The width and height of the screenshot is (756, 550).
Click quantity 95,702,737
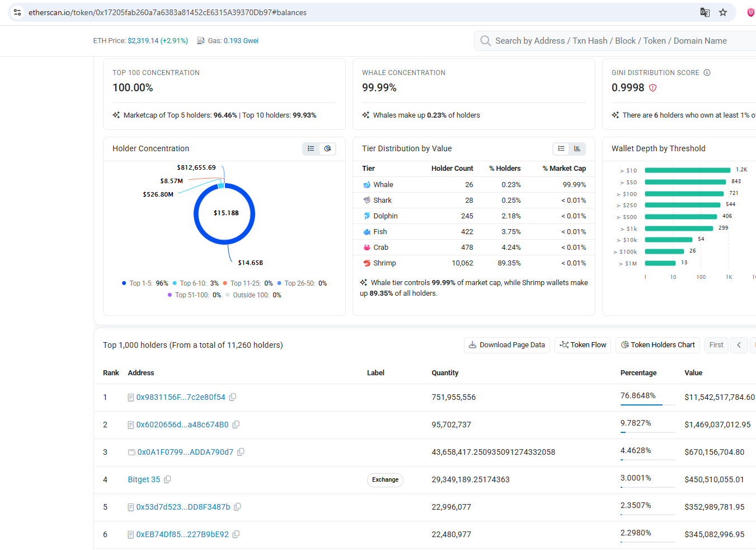coord(452,425)
